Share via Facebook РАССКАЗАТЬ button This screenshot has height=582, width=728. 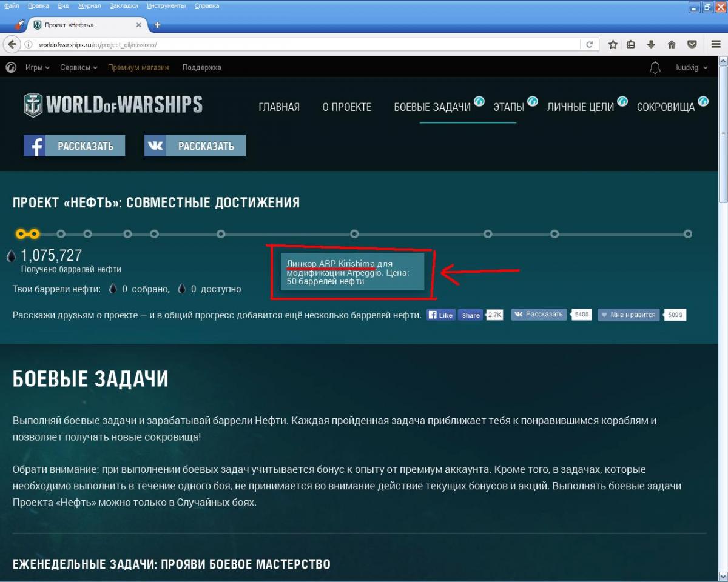point(75,145)
